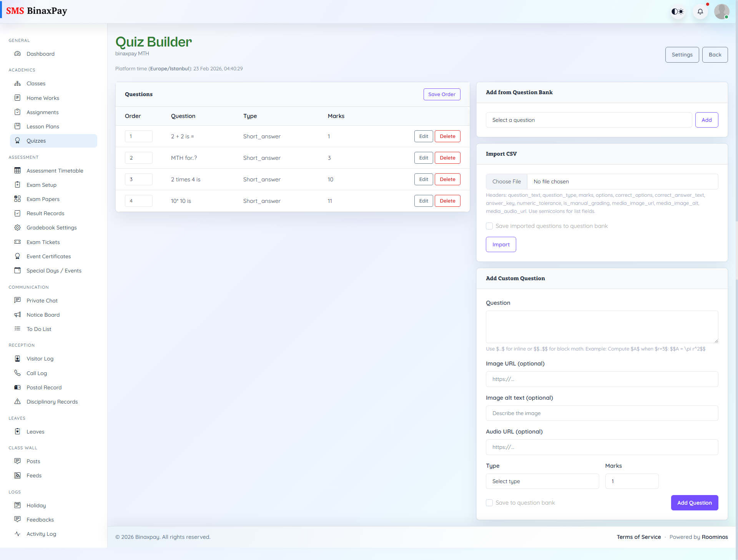
Task: Open the Quizzes section icon in sidebar
Action: [18, 141]
